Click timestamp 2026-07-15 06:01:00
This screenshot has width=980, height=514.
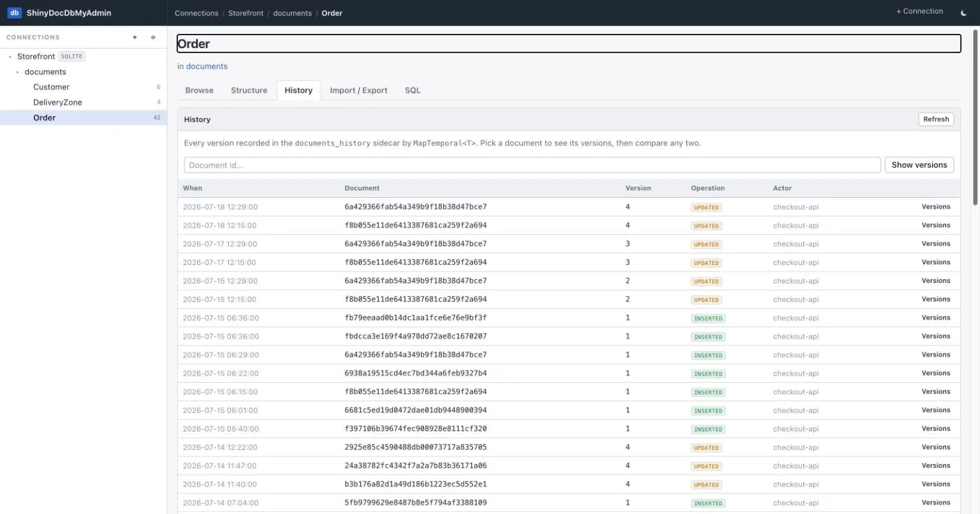pyautogui.click(x=220, y=410)
